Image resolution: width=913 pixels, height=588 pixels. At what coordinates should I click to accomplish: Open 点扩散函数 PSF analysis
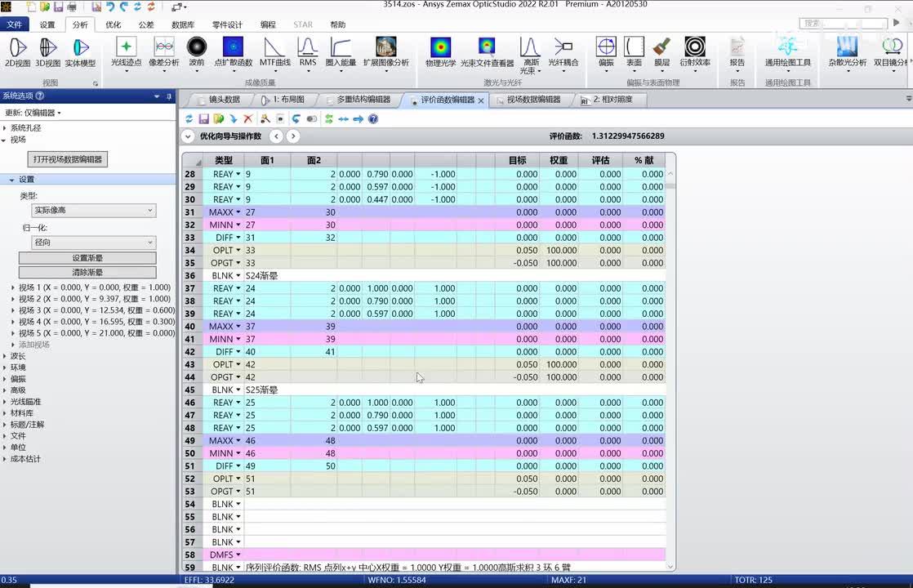click(233, 54)
